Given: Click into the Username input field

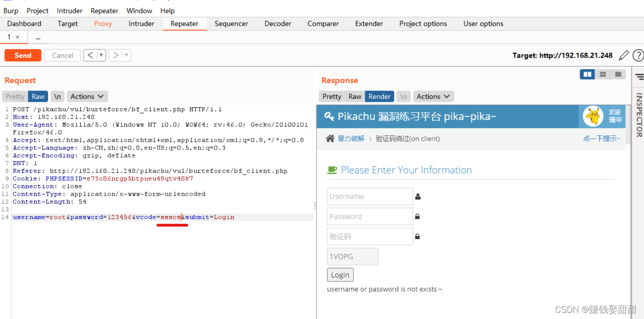Looking at the screenshot, I should point(370,196).
